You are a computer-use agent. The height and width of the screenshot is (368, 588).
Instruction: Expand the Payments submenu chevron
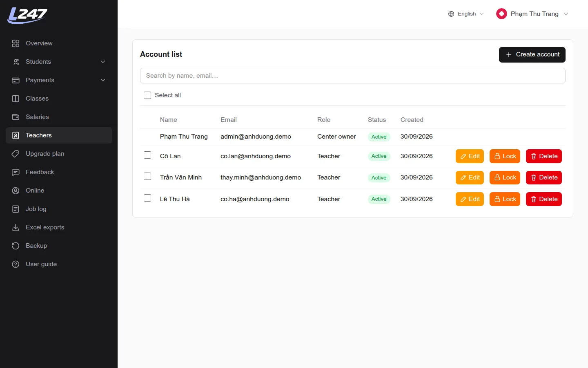coord(103,80)
